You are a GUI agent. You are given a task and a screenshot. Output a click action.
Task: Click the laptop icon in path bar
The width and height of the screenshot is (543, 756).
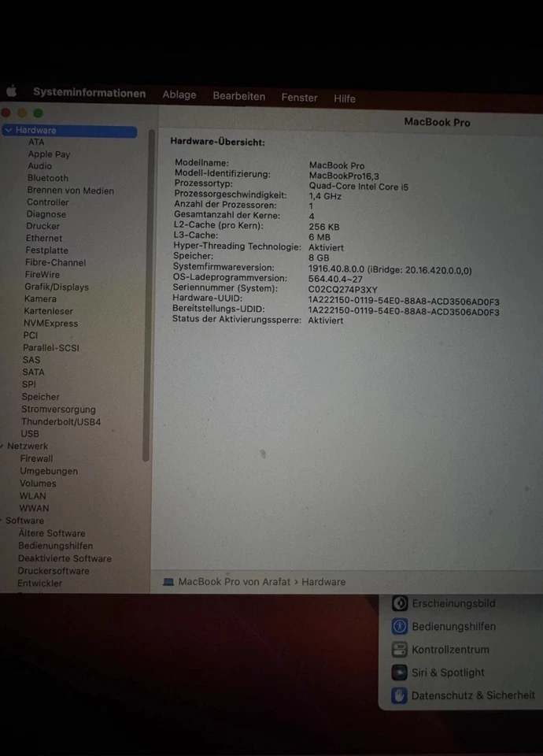click(x=168, y=582)
